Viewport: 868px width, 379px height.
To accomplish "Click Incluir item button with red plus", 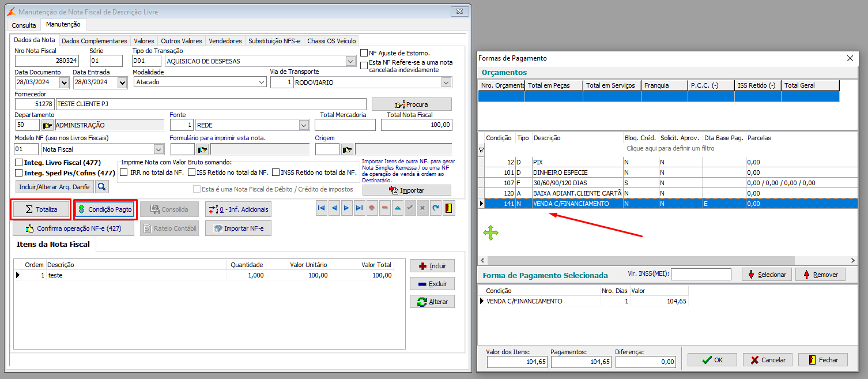I will [x=432, y=266].
